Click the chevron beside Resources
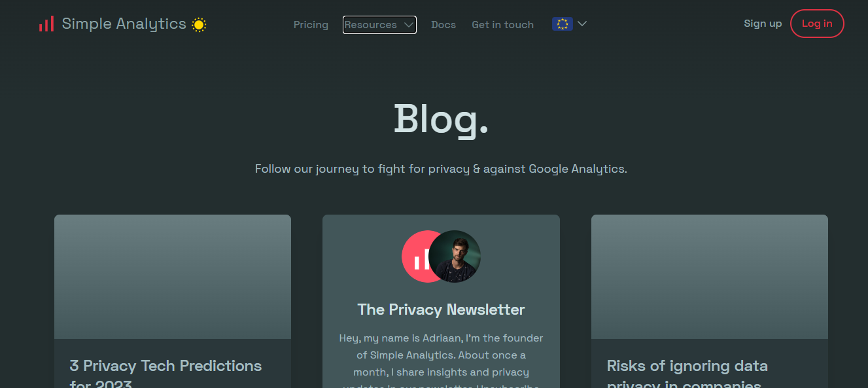868x388 pixels. click(x=409, y=25)
